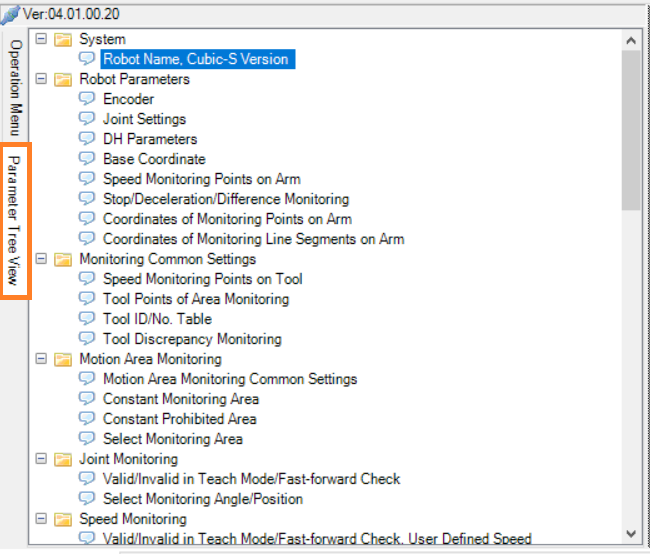Click the bubble icon beside DH Parameters

coord(87,139)
